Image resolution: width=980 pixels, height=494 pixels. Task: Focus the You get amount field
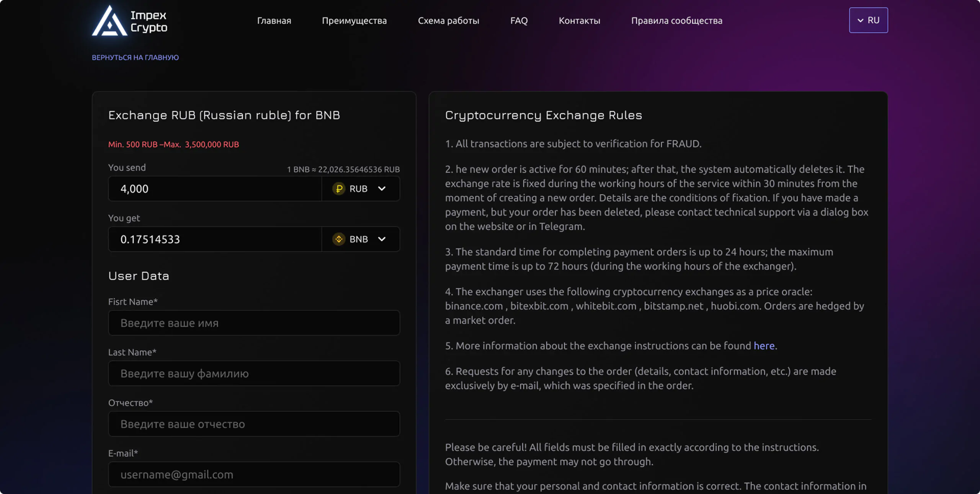215,239
